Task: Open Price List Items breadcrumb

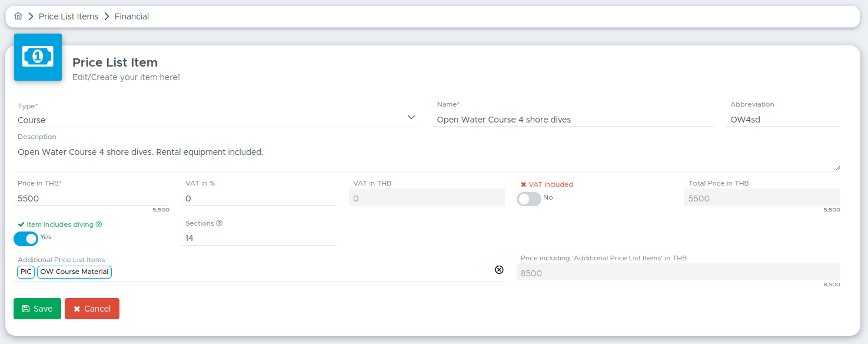Action: (68, 16)
